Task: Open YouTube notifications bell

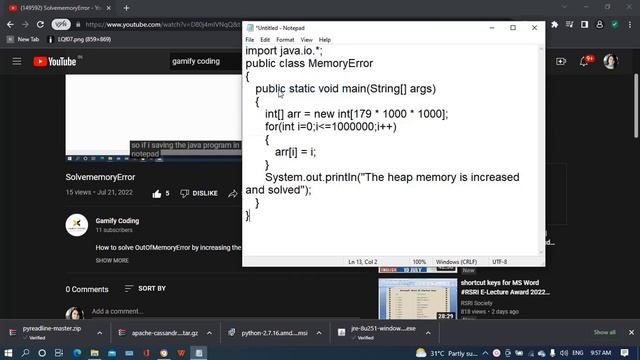Action: click(584, 62)
